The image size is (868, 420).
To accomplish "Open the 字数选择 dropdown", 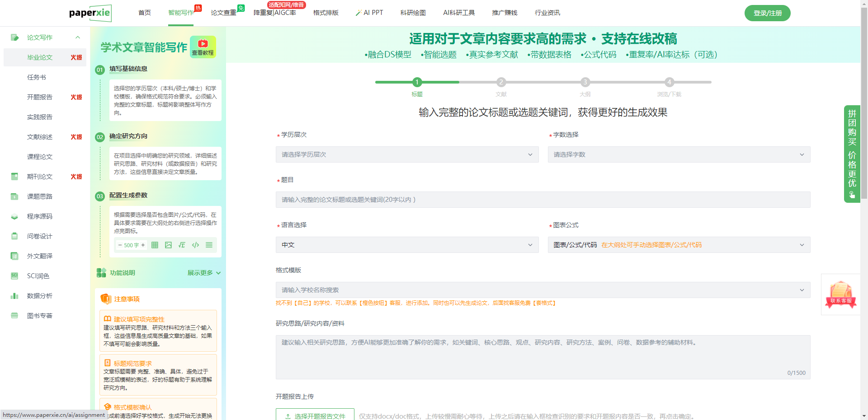I will tap(679, 154).
